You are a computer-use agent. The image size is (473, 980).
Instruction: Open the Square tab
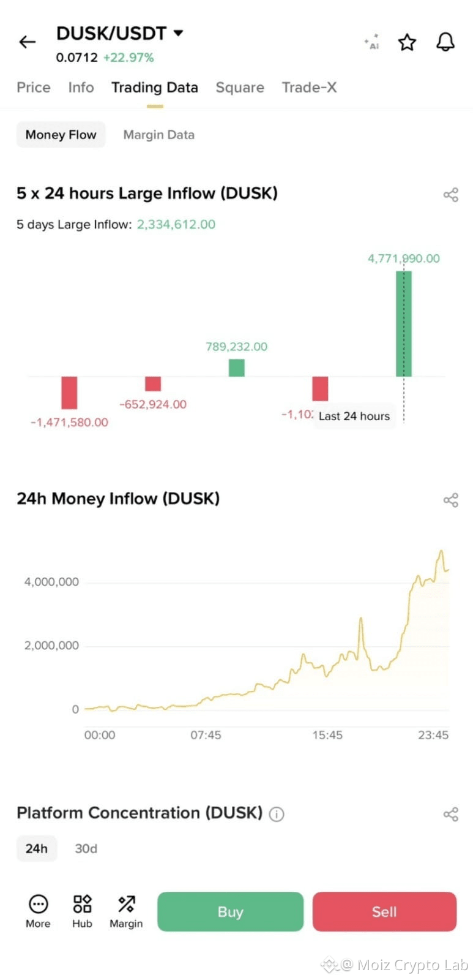[x=240, y=88]
